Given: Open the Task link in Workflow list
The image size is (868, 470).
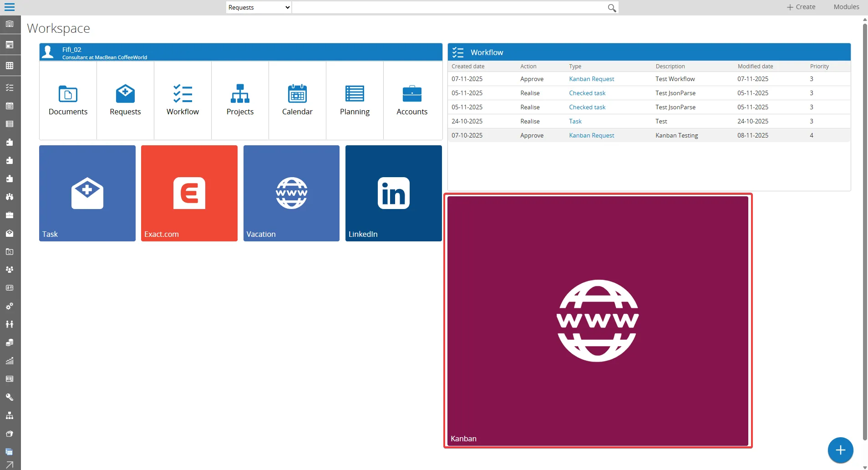Looking at the screenshot, I should pyautogui.click(x=575, y=121).
